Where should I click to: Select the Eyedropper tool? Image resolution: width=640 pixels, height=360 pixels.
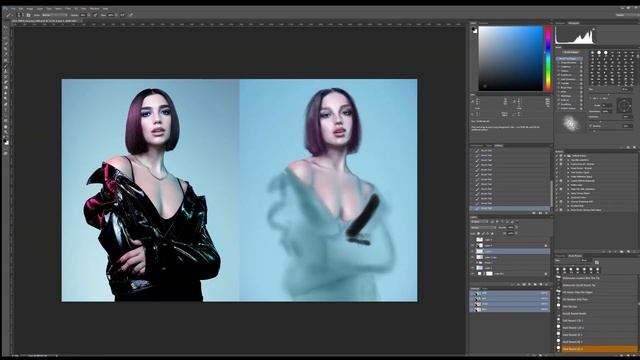pos(6,54)
